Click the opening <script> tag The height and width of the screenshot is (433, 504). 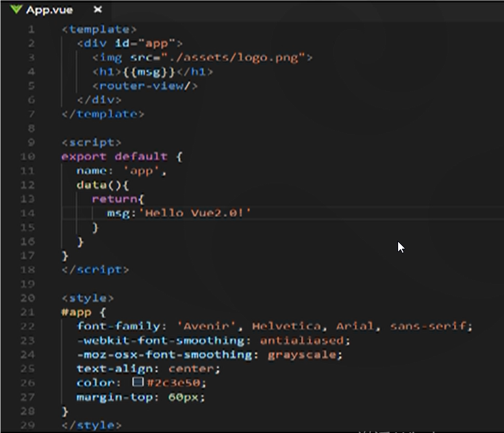coord(92,142)
